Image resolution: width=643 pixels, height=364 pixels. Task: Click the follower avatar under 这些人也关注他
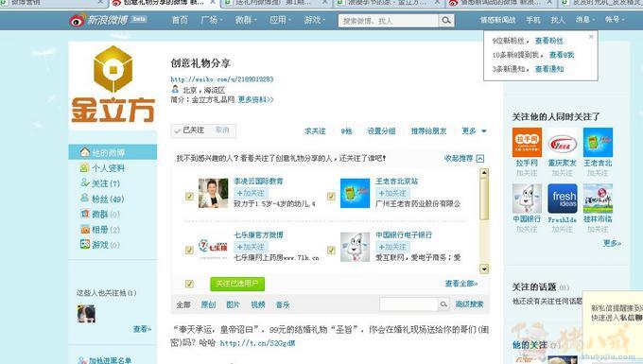point(86,314)
